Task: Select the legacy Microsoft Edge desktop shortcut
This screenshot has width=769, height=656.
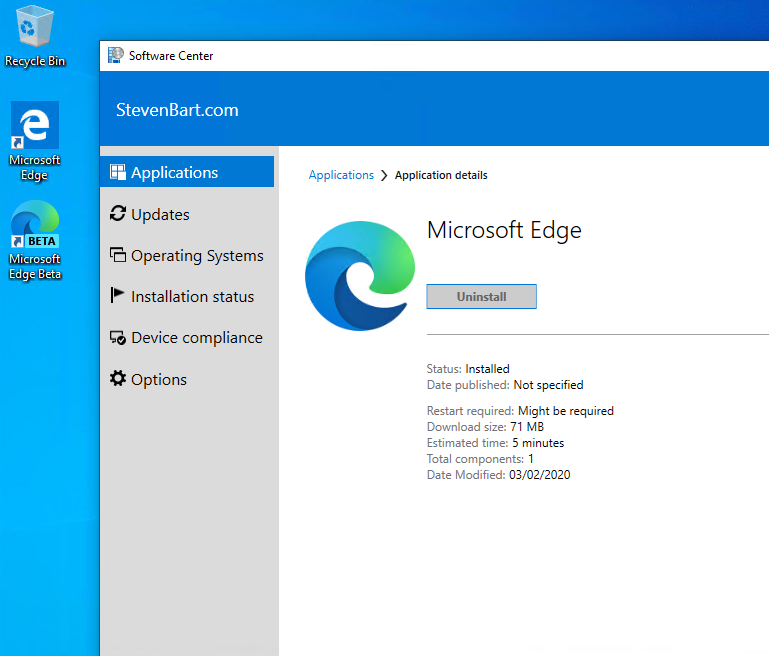Action: (x=34, y=141)
